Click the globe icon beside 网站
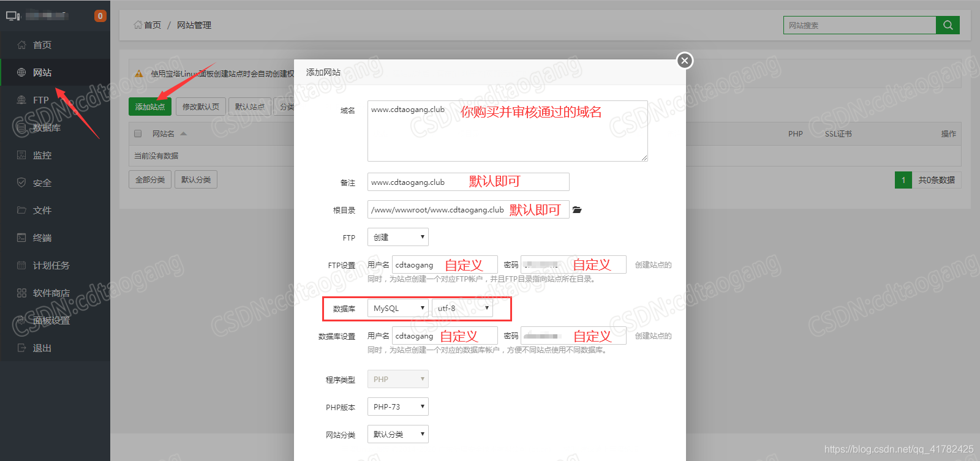Screen dimensions: 980x461 pyautogui.click(x=21, y=72)
